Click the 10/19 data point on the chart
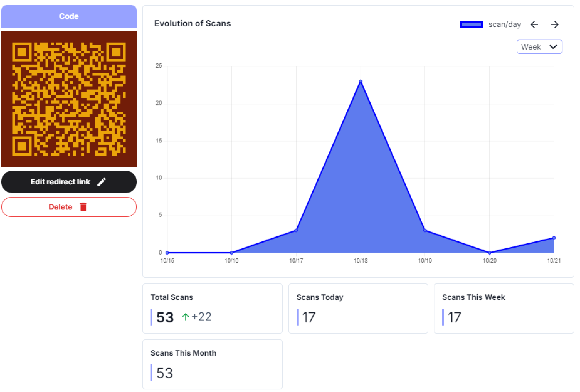 point(425,230)
